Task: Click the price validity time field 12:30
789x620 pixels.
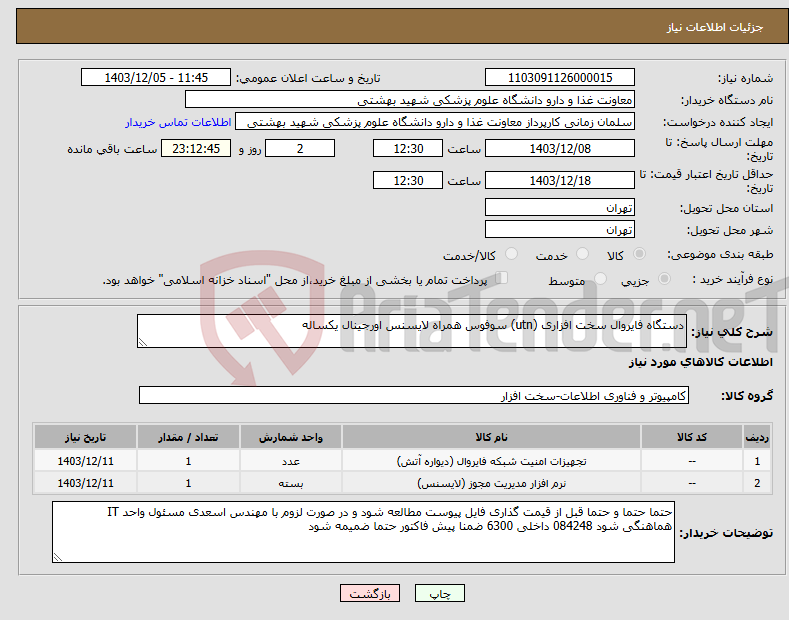Action: click(408, 180)
